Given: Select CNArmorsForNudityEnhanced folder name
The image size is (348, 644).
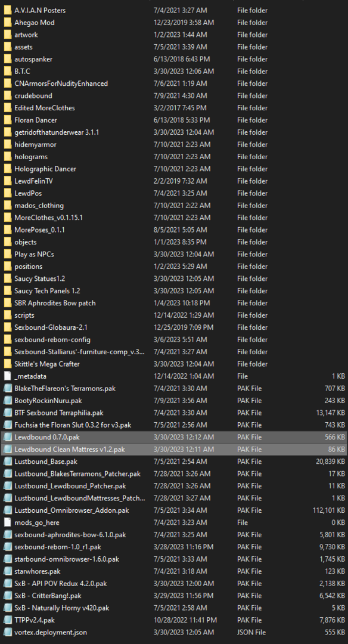Looking at the screenshot, I should [61, 83].
